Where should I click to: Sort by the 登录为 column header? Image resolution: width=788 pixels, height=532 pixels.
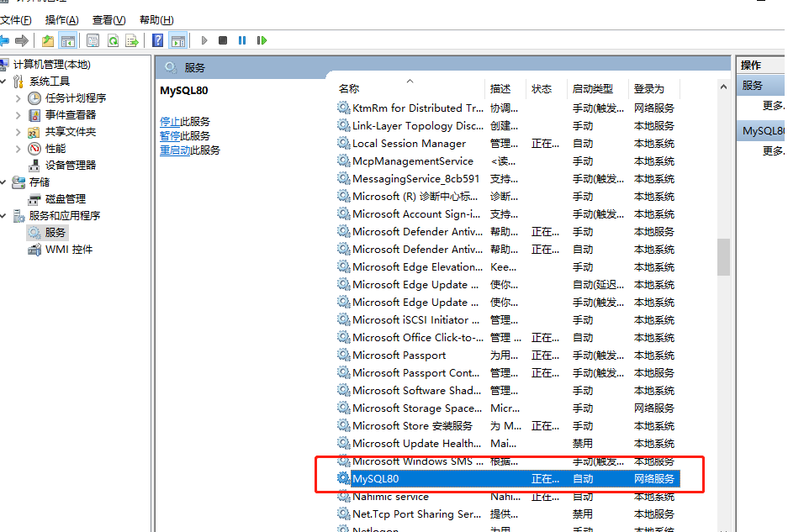click(x=653, y=89)
